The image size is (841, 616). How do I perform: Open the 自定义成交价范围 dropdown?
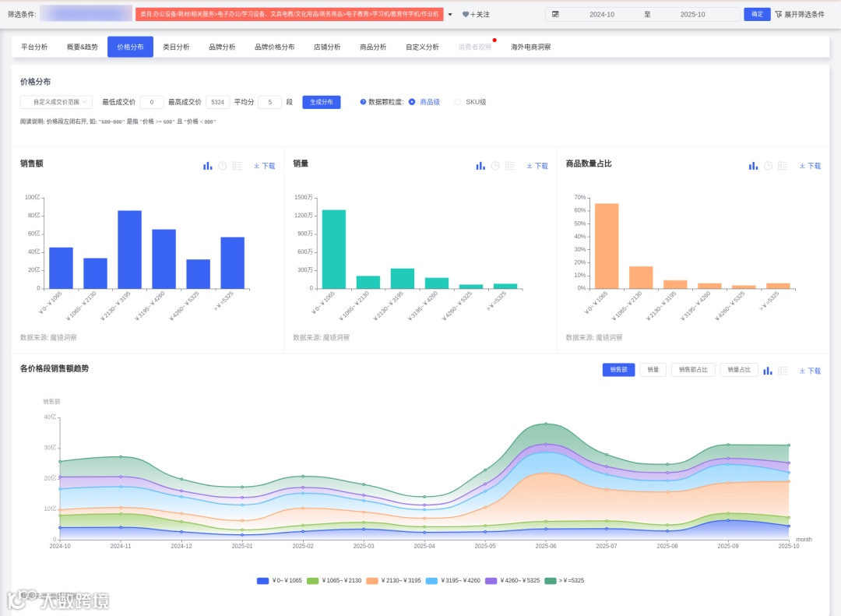tap(56, 102)
